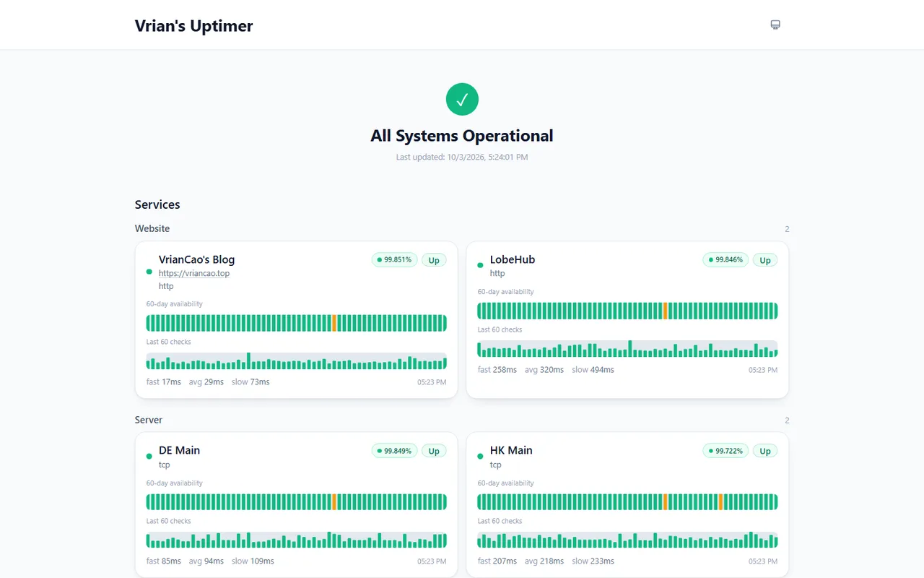Click the avg 218ms value on HK Main
The height and width of the screenshot is (578, 924).
(544, 561)
